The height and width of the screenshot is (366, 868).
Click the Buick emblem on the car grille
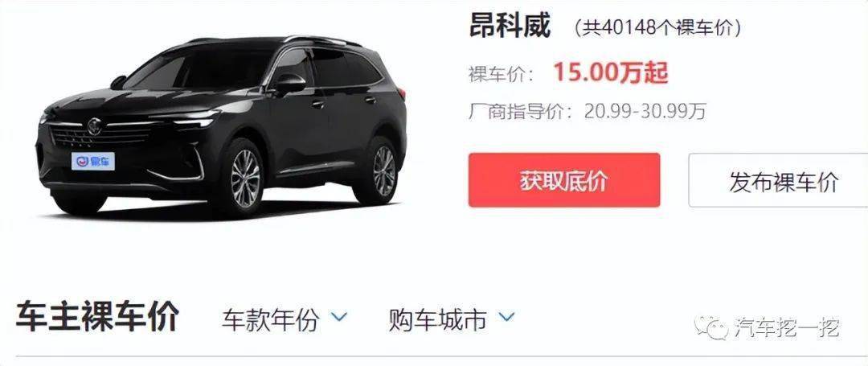94,126
